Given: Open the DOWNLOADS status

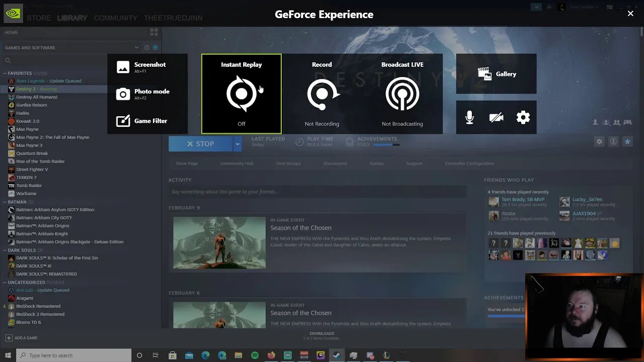Looking at the screenshot, I should [322, 336].
